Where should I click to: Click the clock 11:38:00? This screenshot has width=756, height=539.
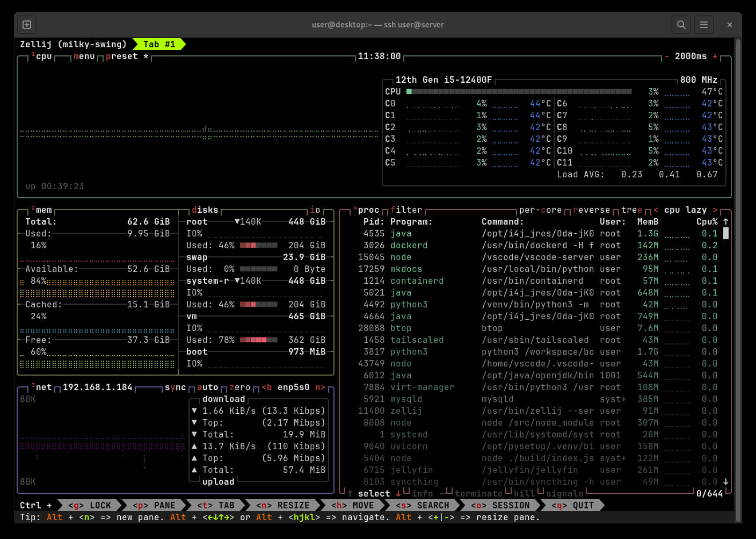[379, 56]
